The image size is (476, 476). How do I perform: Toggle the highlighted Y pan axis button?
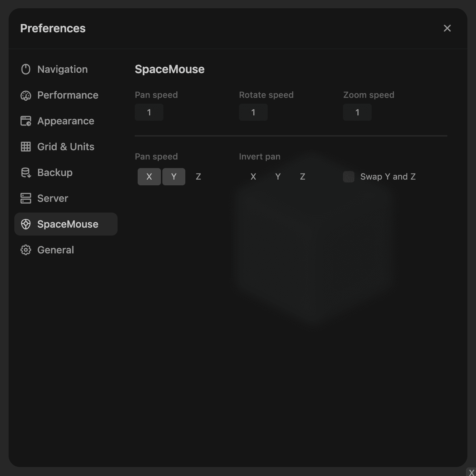pos(174,177)
